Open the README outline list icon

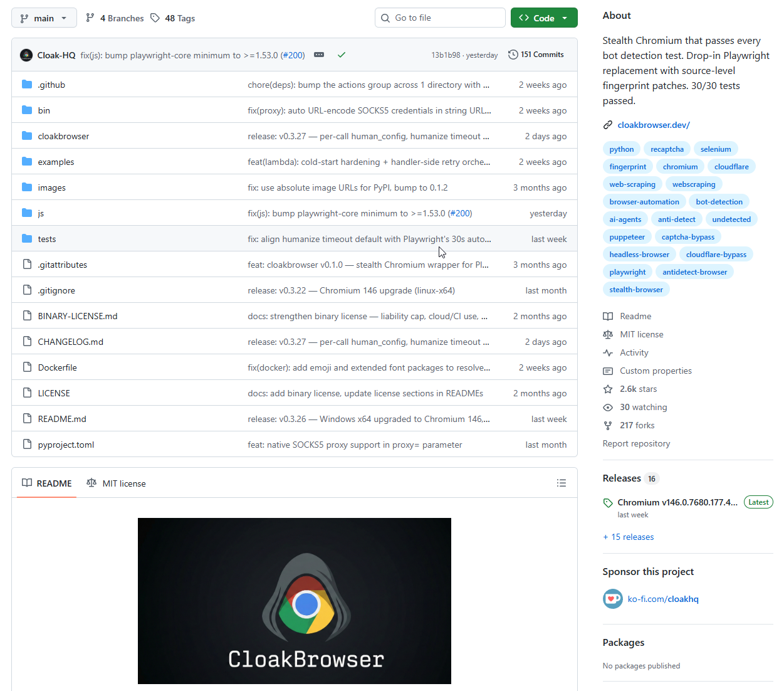(562, 483)
